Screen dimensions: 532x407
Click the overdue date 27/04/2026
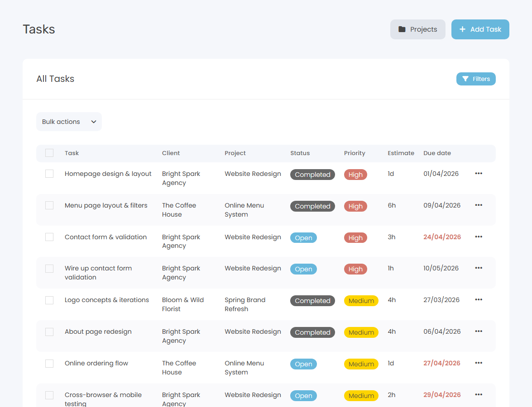[x=442, y=363]
